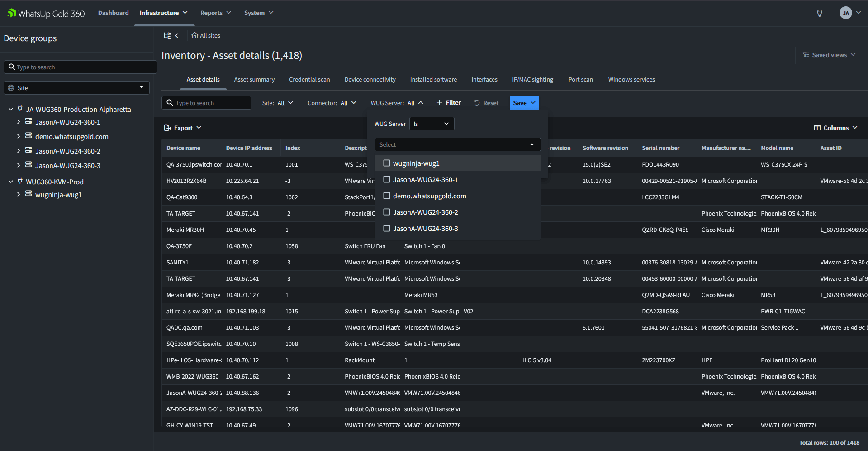The image size is (868, 451).
Task: Switch to the Installed software tab
Action: pyautogui.click(x=433, y=79)
